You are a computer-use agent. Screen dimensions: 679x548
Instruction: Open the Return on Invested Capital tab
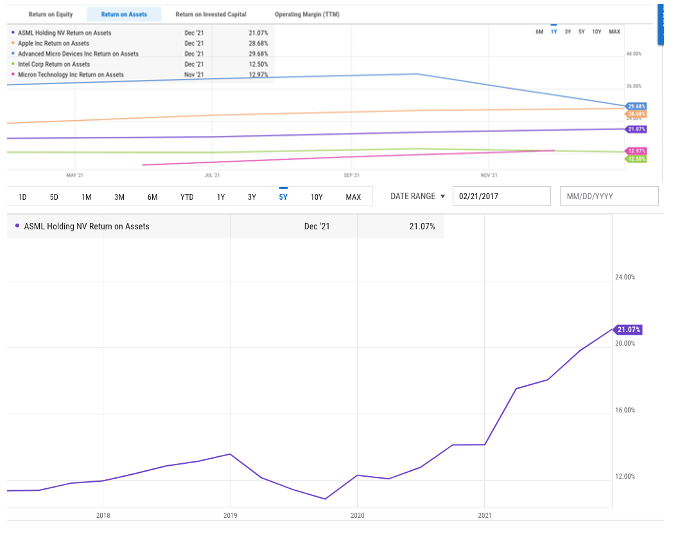click(x=210, y=14)
